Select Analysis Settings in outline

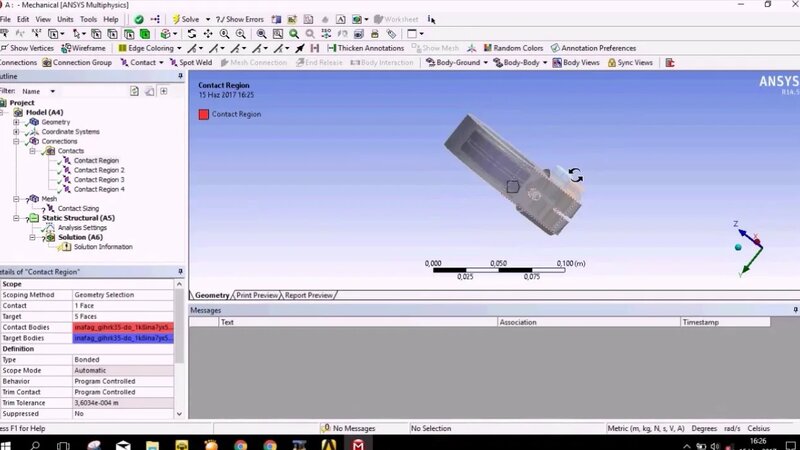(82, 228)
